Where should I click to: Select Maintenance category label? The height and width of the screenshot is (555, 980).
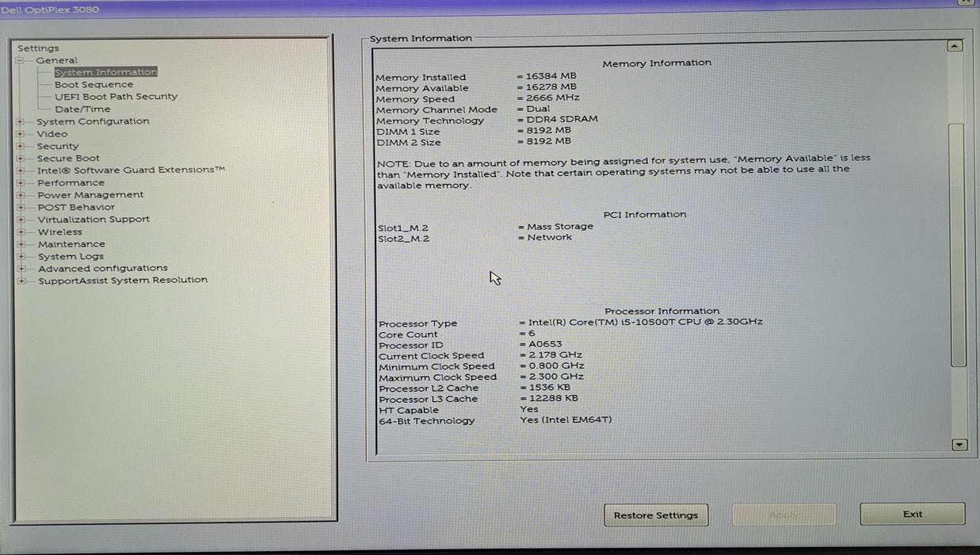[x=71, y=244]
